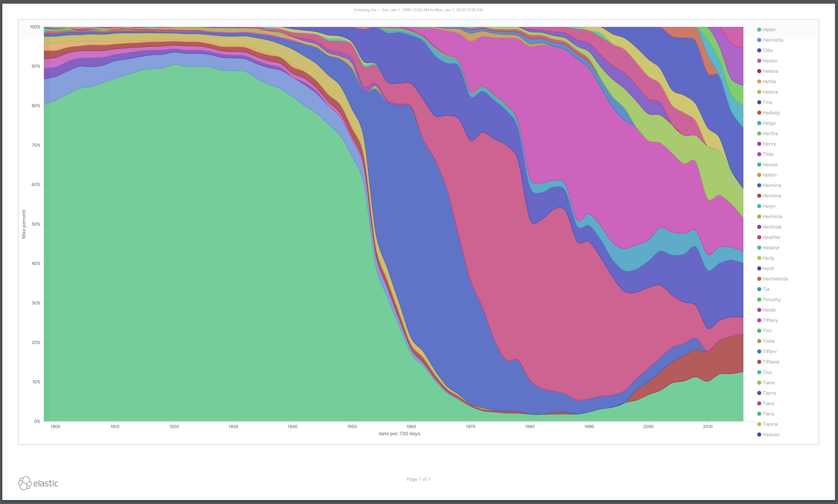
Task: Select the Tisha legend item
Action: (768, 341)
